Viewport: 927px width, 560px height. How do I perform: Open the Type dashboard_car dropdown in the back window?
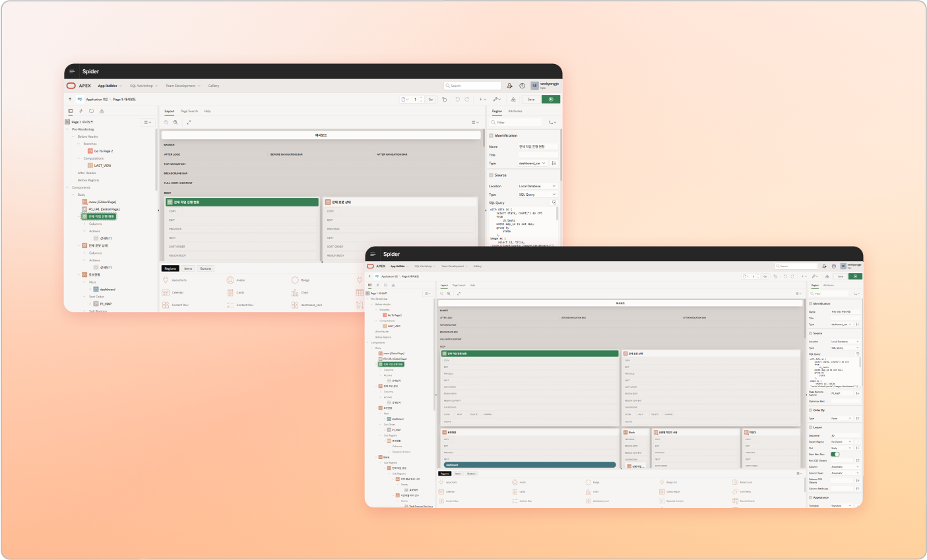(533, 163)
